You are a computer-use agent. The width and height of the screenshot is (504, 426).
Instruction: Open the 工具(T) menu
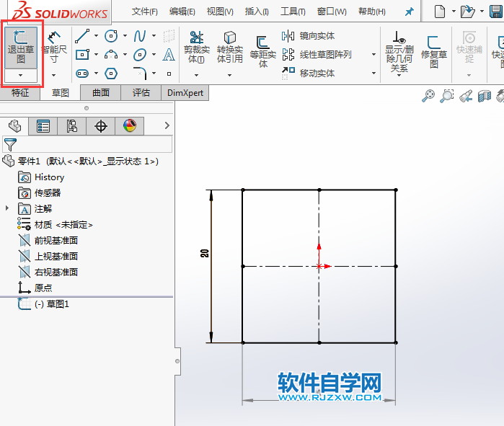pyautogui.click(x=293, y=12)
